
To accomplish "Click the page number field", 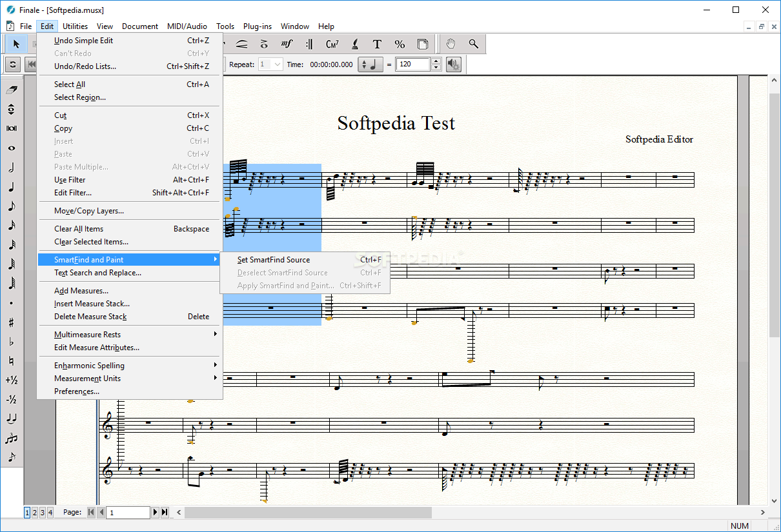I will point(128,513).
